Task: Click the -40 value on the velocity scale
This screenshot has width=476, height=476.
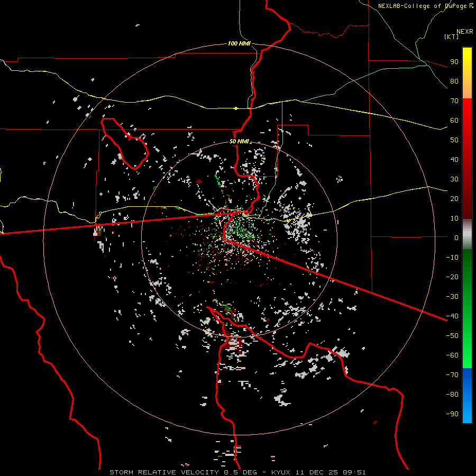Action: click(x=452, y=316)
